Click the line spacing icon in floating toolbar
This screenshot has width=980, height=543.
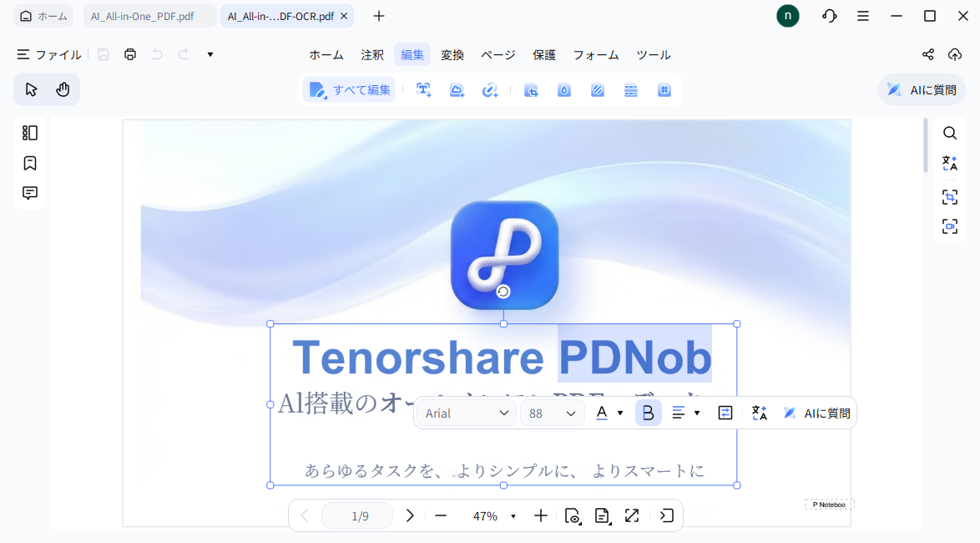(x=725, y=413)
